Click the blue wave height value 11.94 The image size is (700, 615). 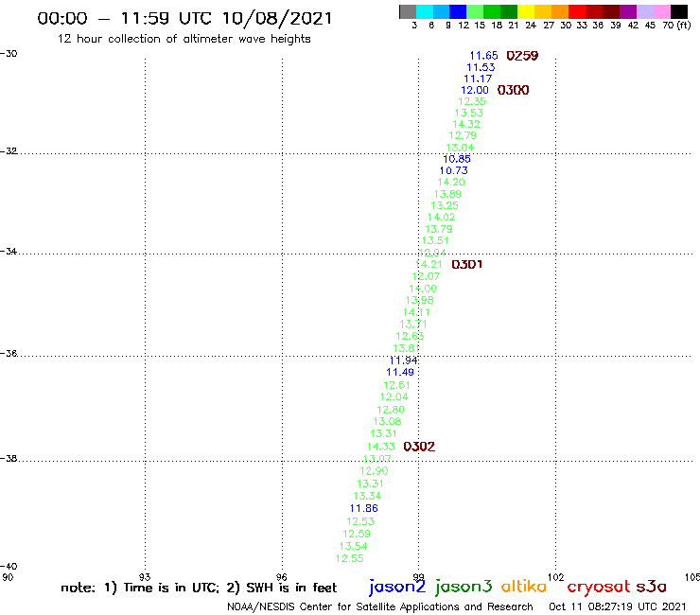click(404, 360)
